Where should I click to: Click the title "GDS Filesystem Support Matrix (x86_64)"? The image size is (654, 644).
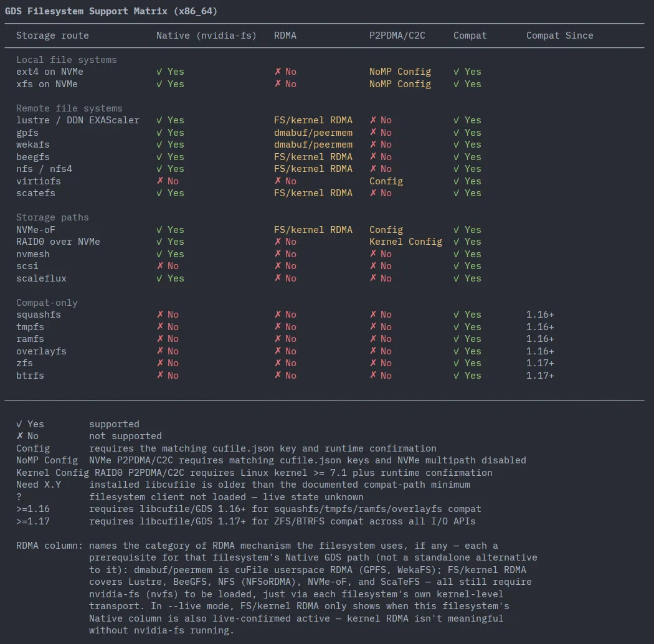coord(111,11)
